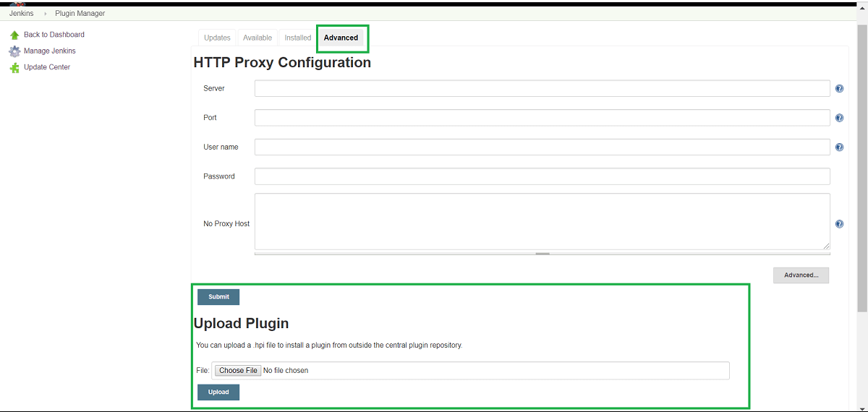Click the Upload button

[218, 392]
